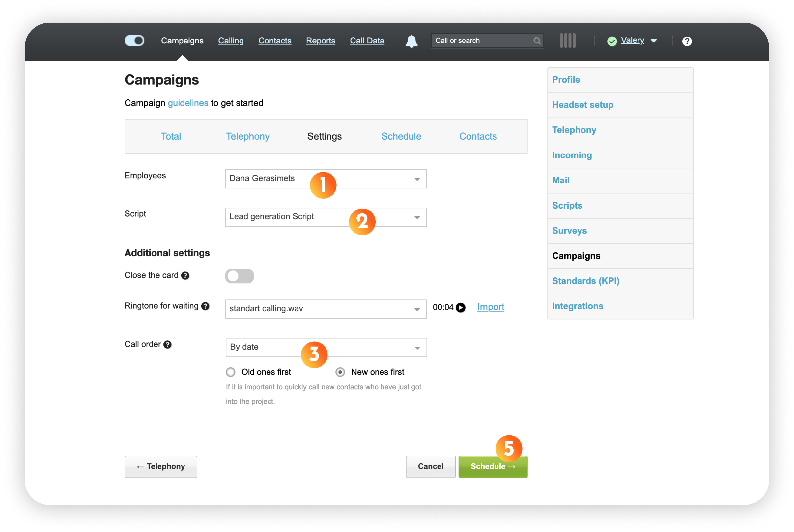Toggle the header switch near Campaigns
The image size is (794, 532).
pos(134,41)
